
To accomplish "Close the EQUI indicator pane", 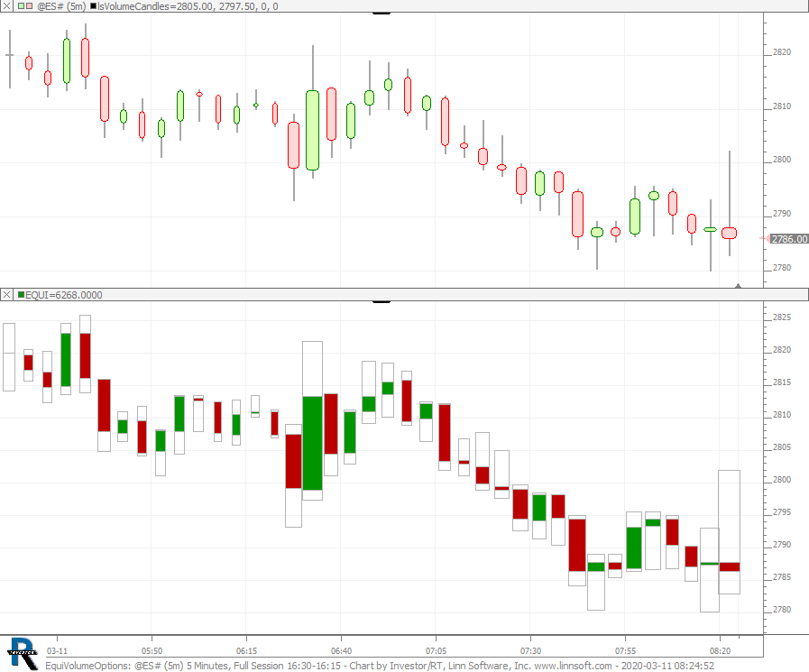I will (6, 295).
